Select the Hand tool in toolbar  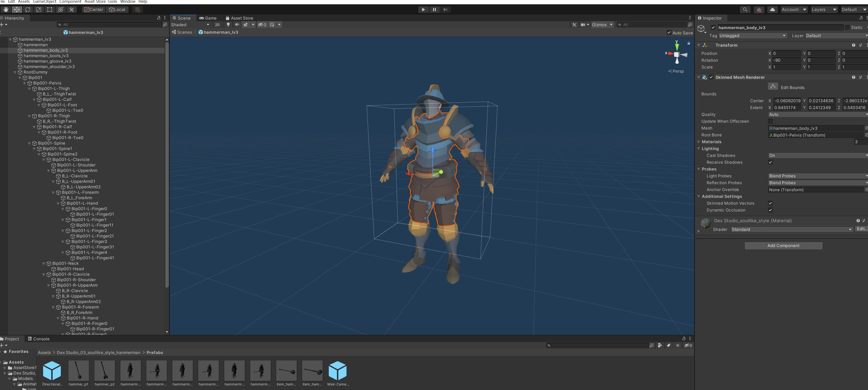coord(6,9)
